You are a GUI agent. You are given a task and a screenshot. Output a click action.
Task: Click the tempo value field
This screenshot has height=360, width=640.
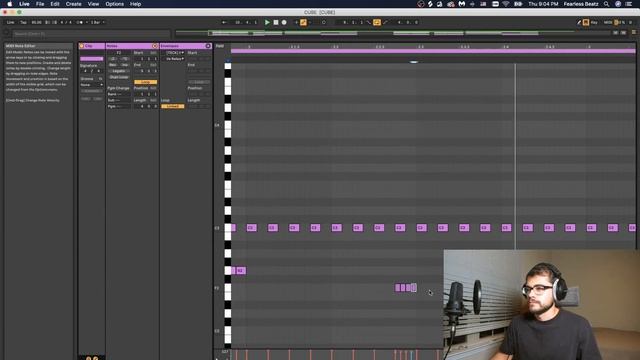pos(36,22)
